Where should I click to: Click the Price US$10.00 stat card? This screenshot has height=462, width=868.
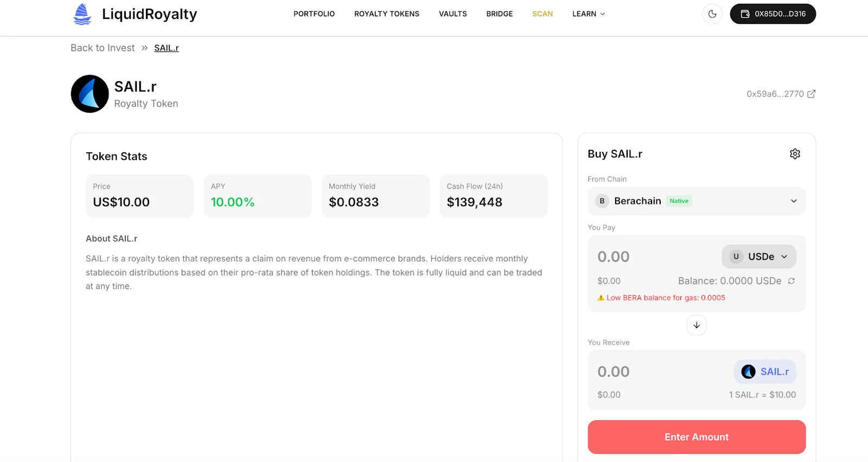pos(140,196)
